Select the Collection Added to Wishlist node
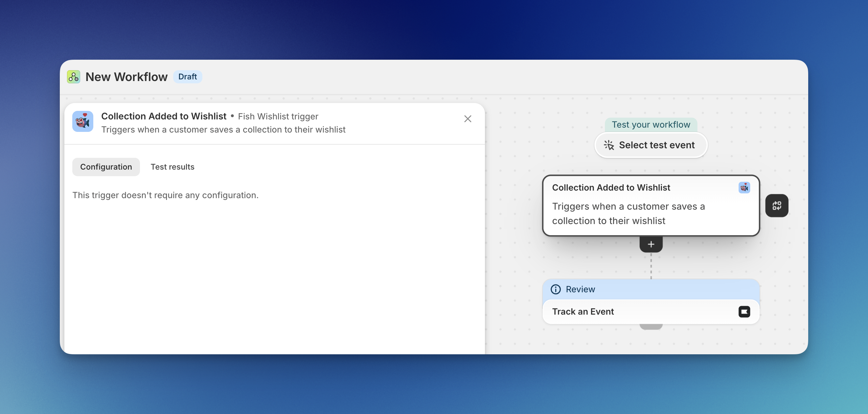 point(651,205)
